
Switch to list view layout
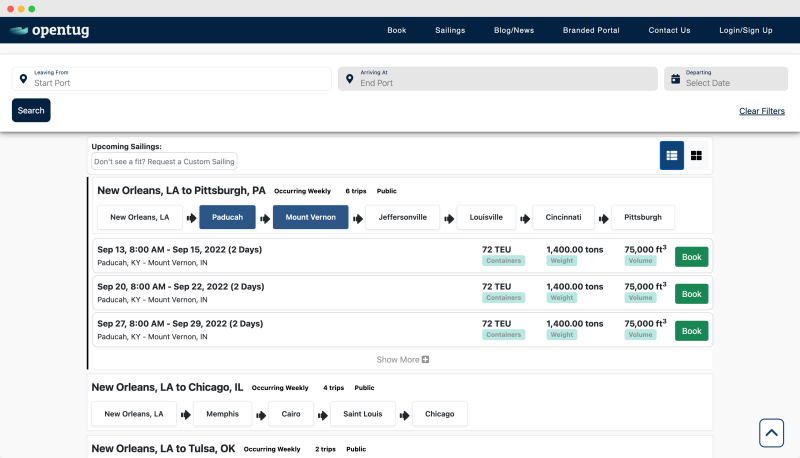672,155
